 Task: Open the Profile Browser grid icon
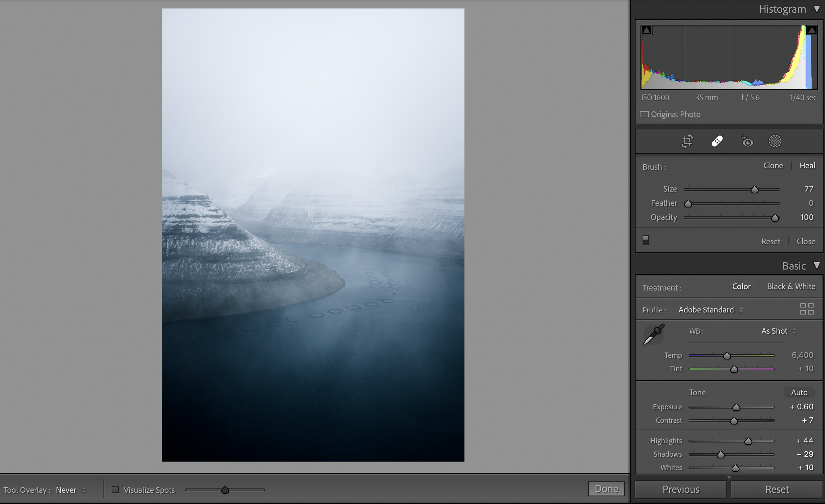[807, 309]
